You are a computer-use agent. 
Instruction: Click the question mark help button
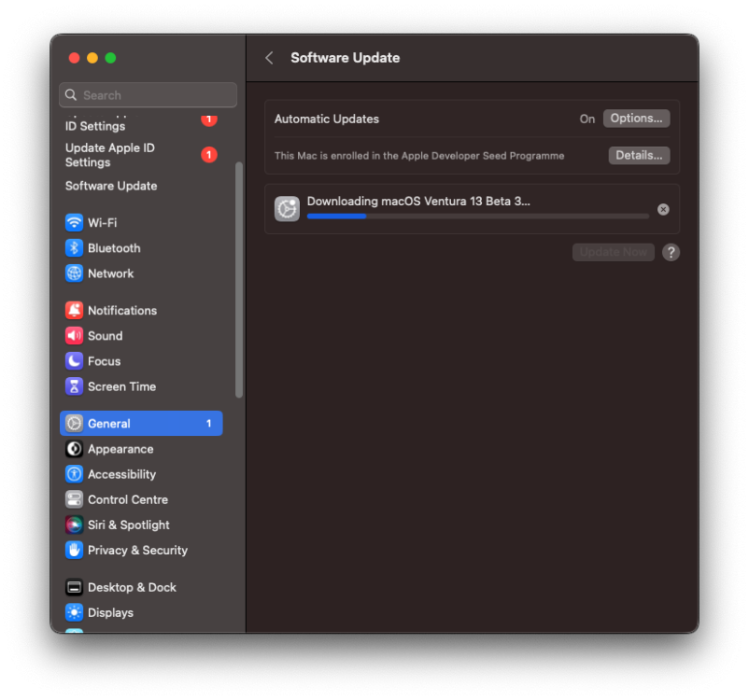671,252
